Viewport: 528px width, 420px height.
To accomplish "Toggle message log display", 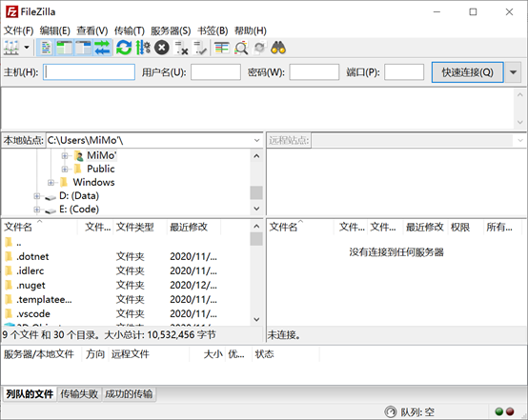I will (x=46, y=48).
